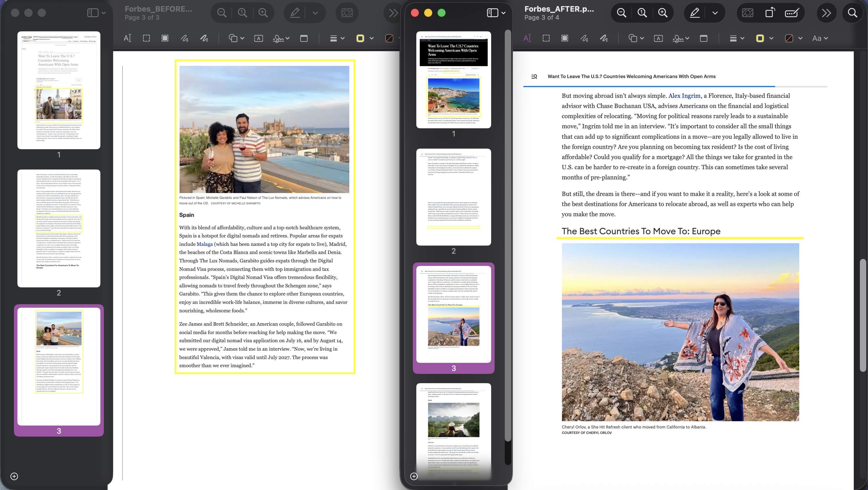Zoom out in Forbes_AFTER window
The image size is (868, 490).
[x=621, y=13]
